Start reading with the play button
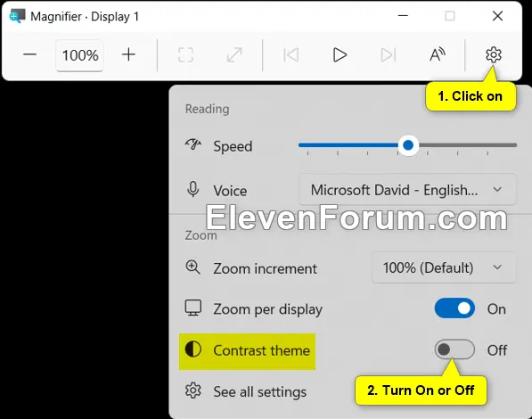The image size is (532, 419). point(340,54)
